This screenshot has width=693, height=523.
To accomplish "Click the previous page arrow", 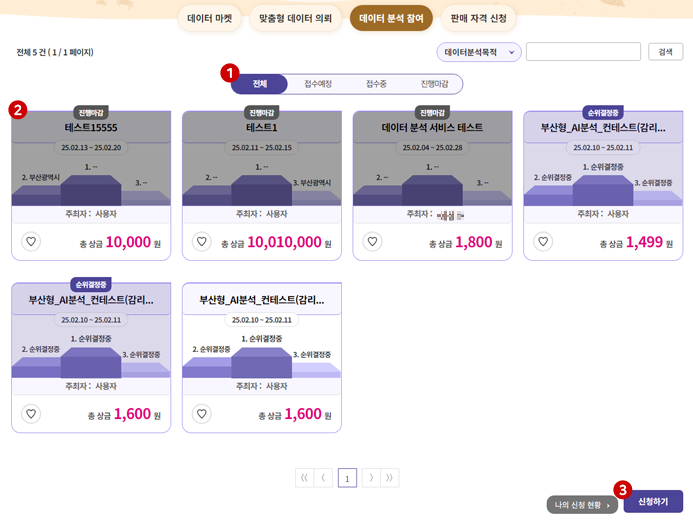I will point(325,478).
